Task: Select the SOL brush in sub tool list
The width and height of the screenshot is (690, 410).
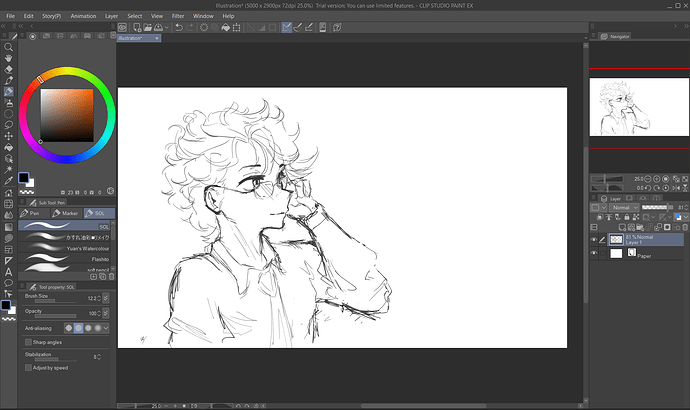Action: [x=65, y=226]
